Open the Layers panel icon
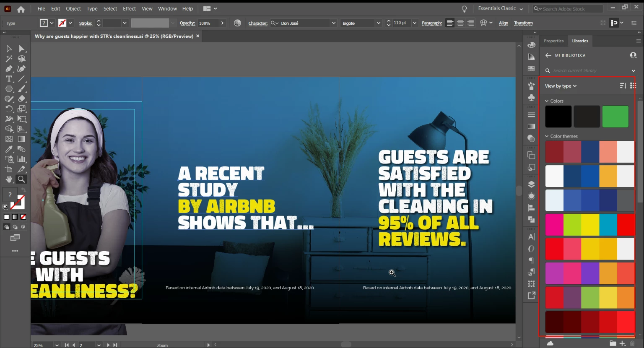The width and height of the screenshot is (644, 348). (x=531, y=184)
